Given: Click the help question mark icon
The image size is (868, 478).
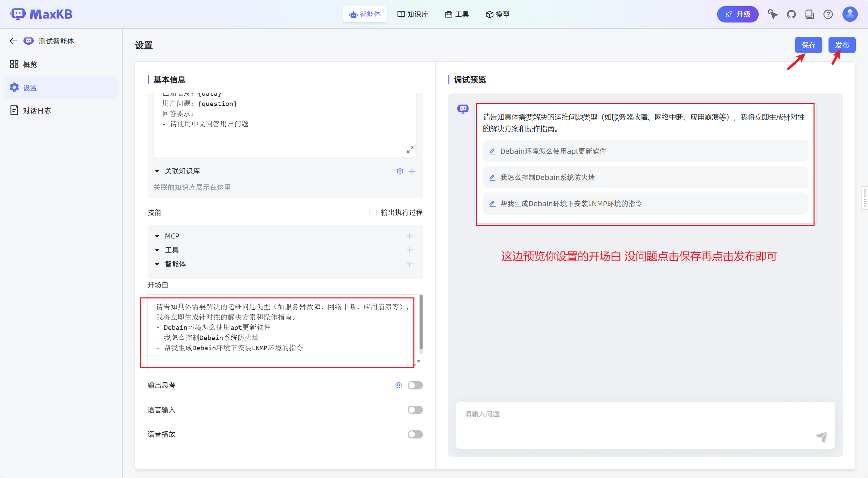Looking at the screenshot, I should pyautogui.click(x=828, y=14).
